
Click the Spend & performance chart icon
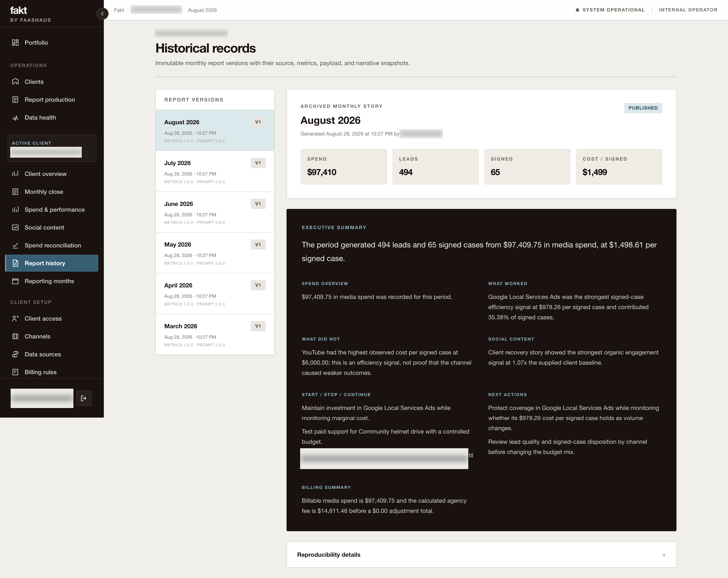(15, 210)
